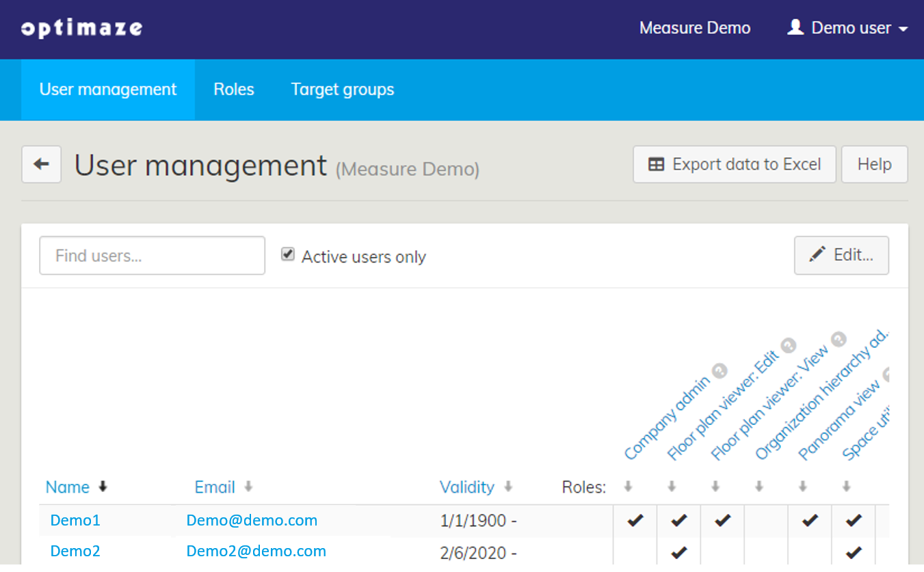Toggle Demo1 Company admin role checkmark
This screenshot has height=572, width=924.
(635, 521)
